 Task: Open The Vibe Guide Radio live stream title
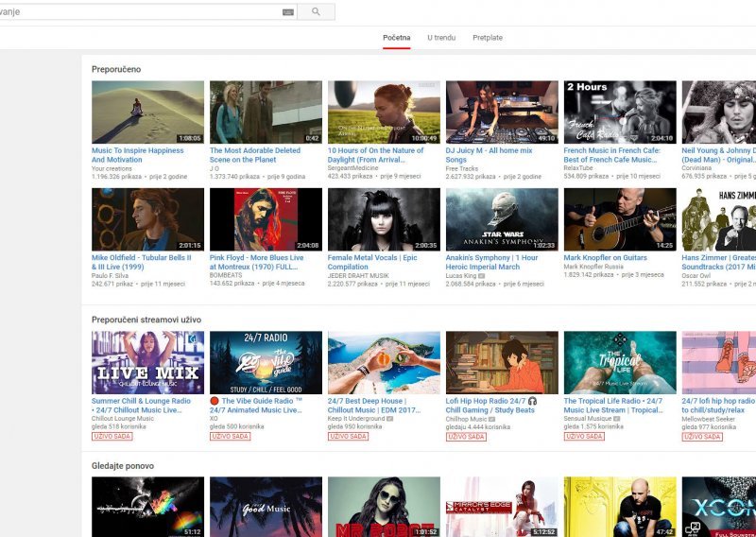(256, 406)
